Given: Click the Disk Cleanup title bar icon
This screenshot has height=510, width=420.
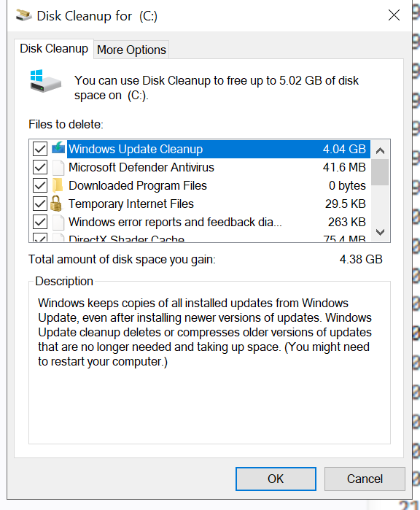Looking at the screenshot, I should pyautogui.click(x=24, y=15).
